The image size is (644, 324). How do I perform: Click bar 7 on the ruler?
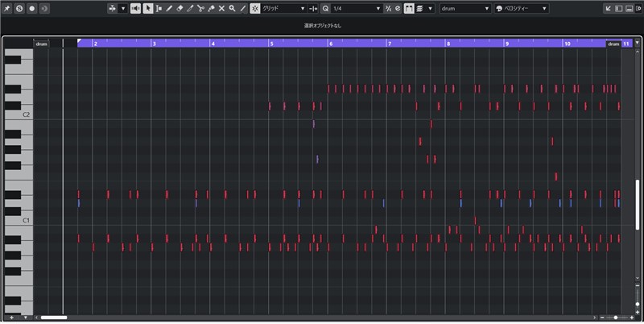(x=390, y=44)
